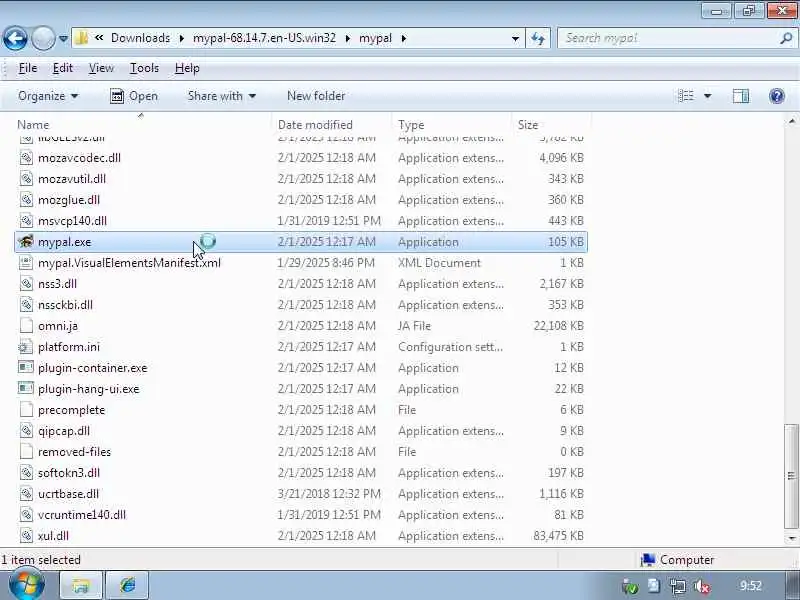800x600 pixels.
Task: Open the View menu
Action: [x=101, y=68]
